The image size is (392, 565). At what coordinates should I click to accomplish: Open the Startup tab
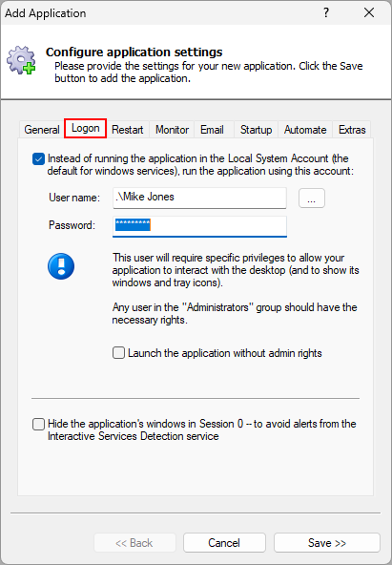click(256, 130)
